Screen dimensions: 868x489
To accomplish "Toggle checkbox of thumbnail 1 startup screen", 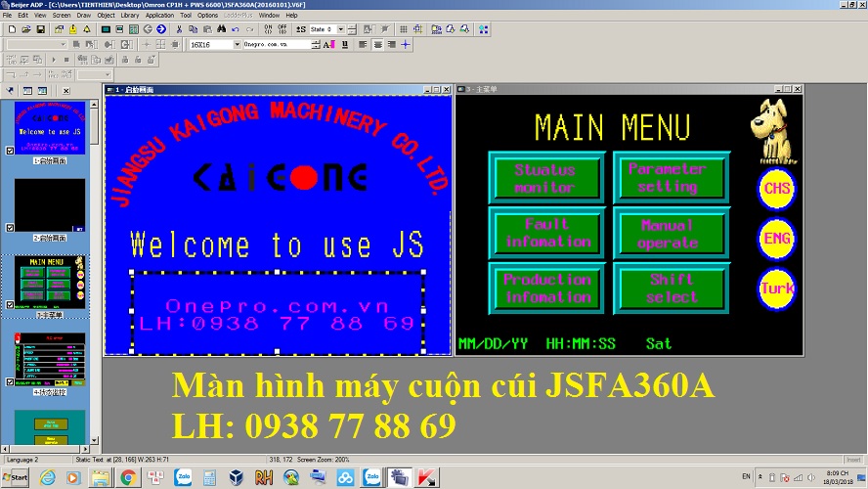I will (x=10, y=151).
